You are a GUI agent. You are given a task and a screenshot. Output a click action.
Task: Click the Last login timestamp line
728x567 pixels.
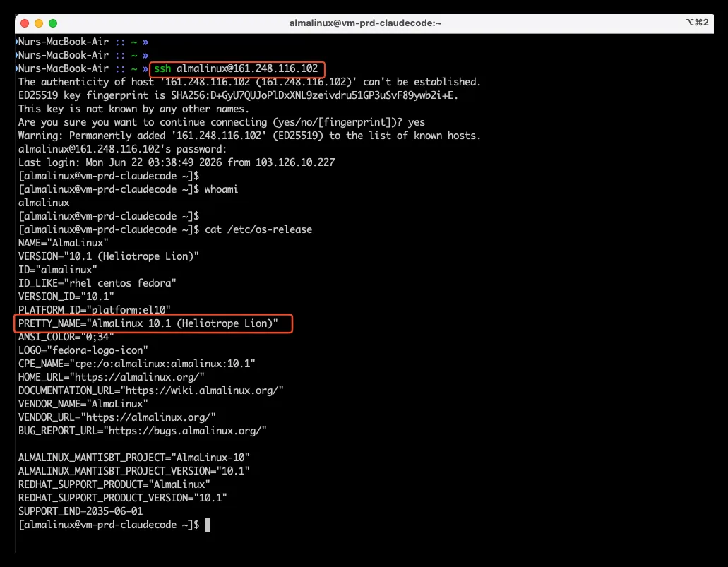(177, 162)
